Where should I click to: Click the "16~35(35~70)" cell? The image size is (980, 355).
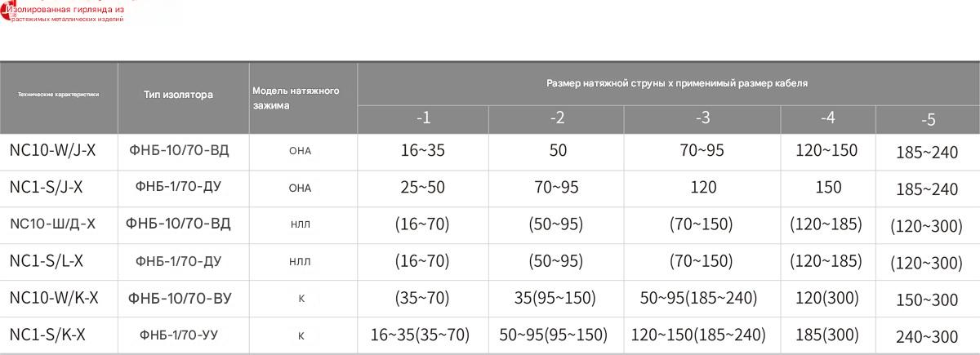421,335
